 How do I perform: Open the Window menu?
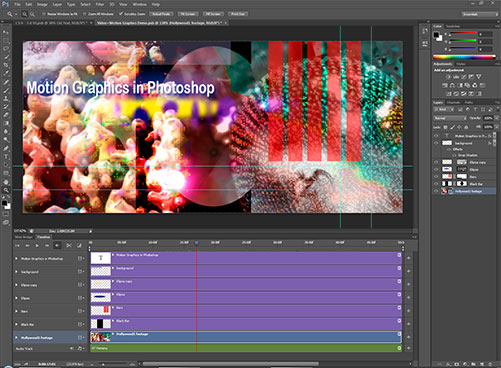tap(140, 4)
